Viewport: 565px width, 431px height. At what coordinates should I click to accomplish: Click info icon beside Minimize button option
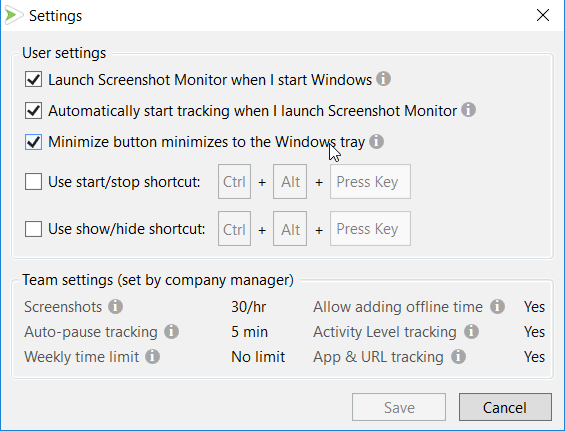pyautogui.click(x=377, y=141)
